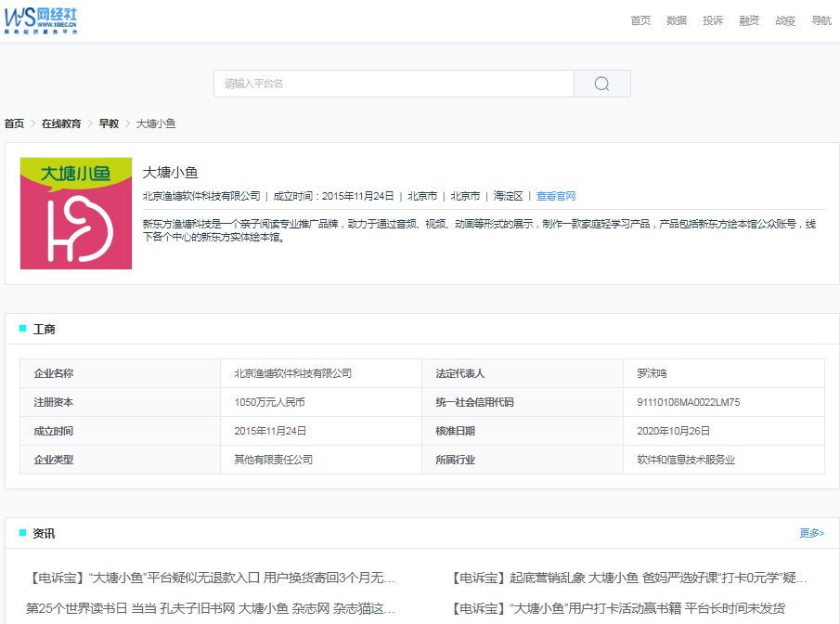Open article about 疑似无退款入口 complaint
Viewport: 840px width, 624px height.
pyautogui.click(x=214, y=578)
